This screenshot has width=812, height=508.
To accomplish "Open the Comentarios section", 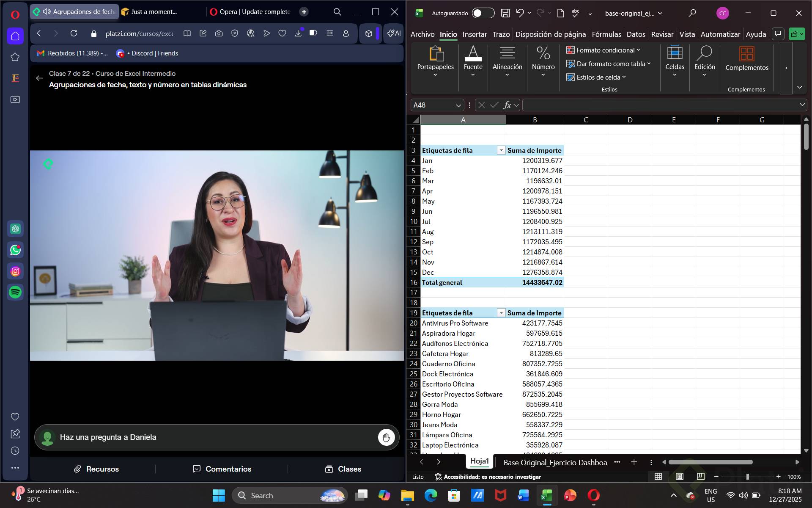I will 222,469.
